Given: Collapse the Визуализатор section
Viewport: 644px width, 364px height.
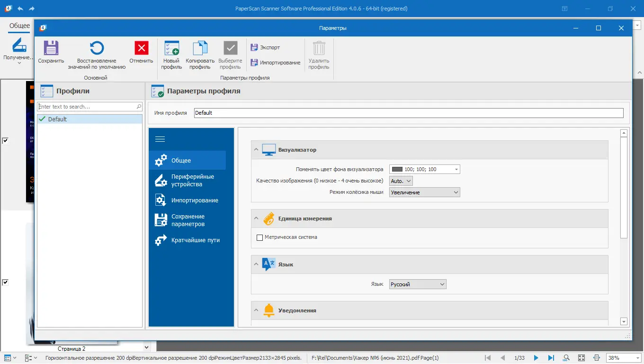Looking at the screenshot, I should coord(256,150).
